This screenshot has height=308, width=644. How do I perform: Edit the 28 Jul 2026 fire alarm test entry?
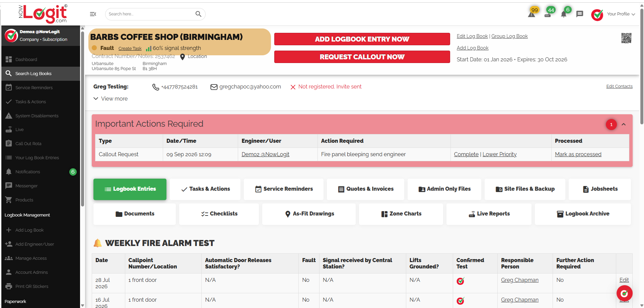tap(624, 280)
